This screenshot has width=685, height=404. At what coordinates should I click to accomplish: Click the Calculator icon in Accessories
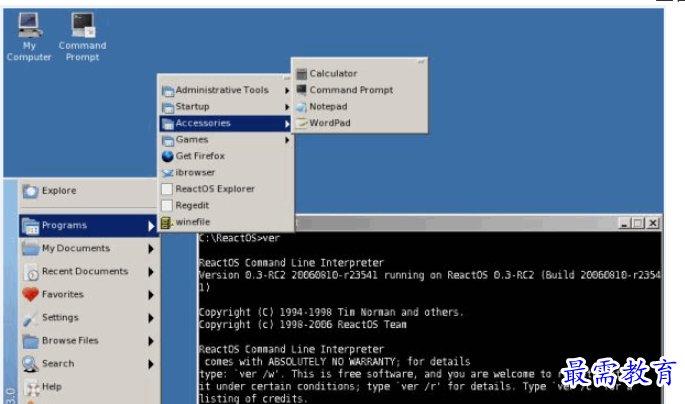pyautogui.click(x=301, y=74)
